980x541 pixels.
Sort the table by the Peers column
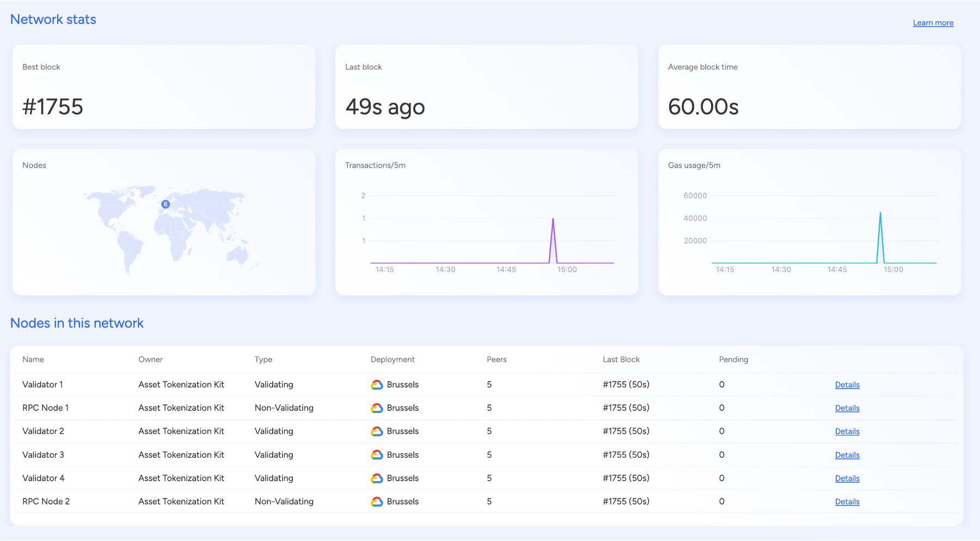(496, 359)
